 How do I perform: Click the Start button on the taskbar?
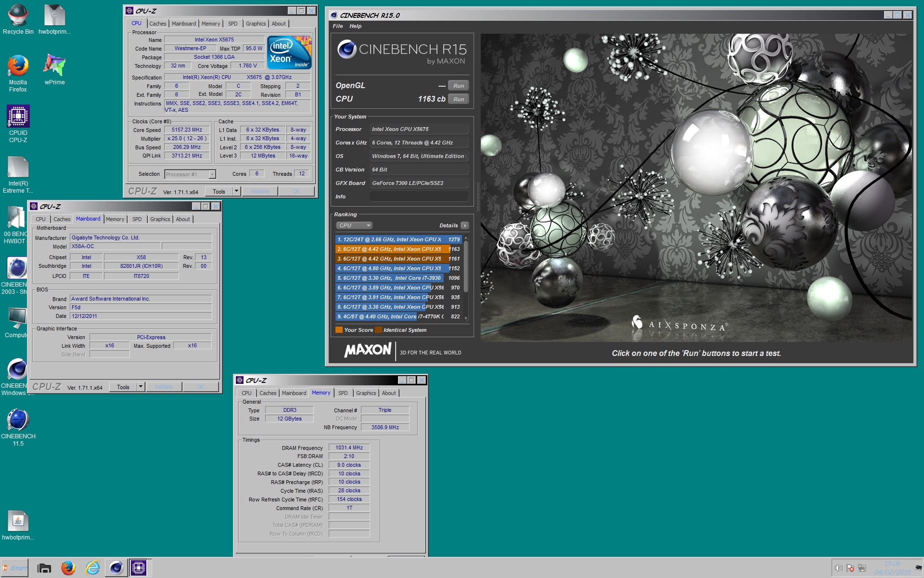coord(14,568)
